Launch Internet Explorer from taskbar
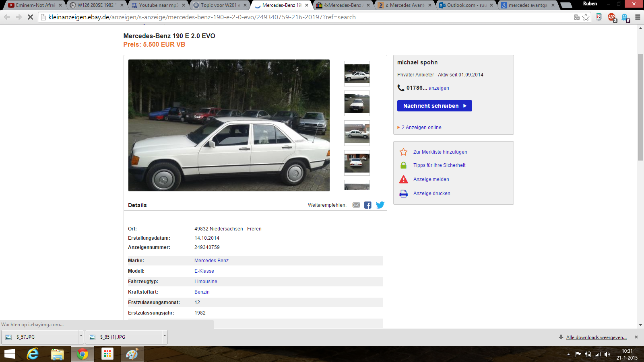Screen dimensions: 644x362 33,354
